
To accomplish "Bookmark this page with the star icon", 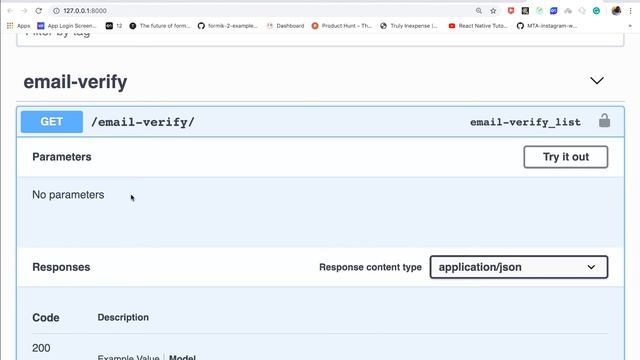I will [493, 11].
